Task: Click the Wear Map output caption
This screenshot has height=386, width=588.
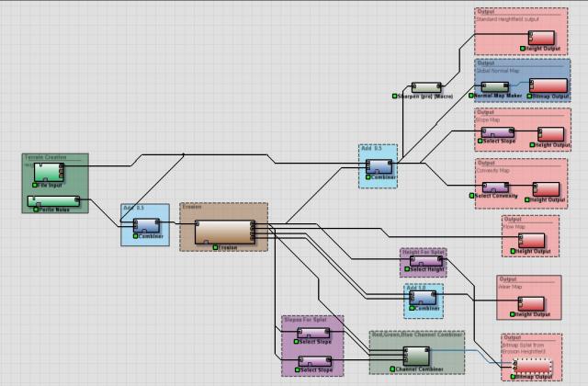Action: (510, 287)
